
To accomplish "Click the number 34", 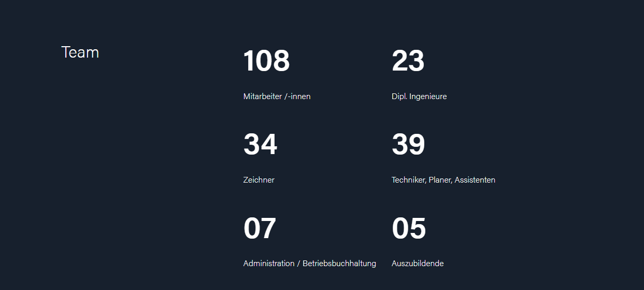I will pyautogui.click(x=260, y=144).
